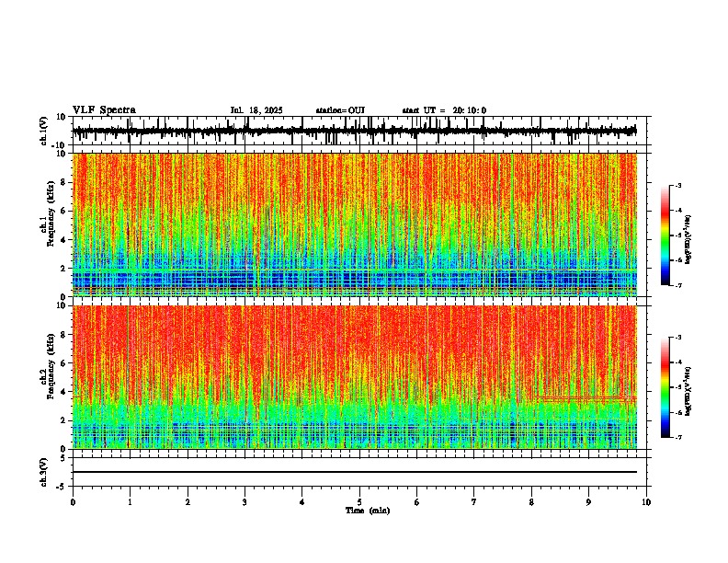Click the ch.2 colorbar log(PSD) unit label
Screen dimensions: 728x563
(688, 392)
